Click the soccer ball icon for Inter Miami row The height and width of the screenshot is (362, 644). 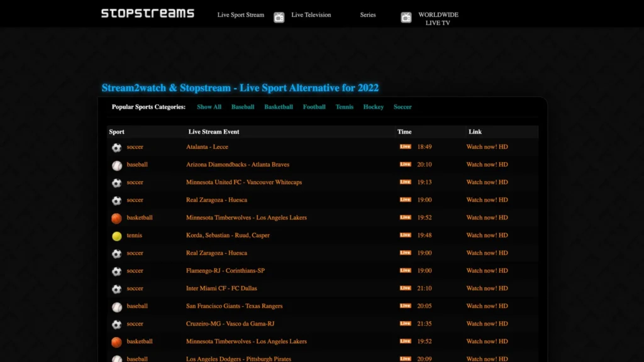pyautogui.click(x=116, y=288)
